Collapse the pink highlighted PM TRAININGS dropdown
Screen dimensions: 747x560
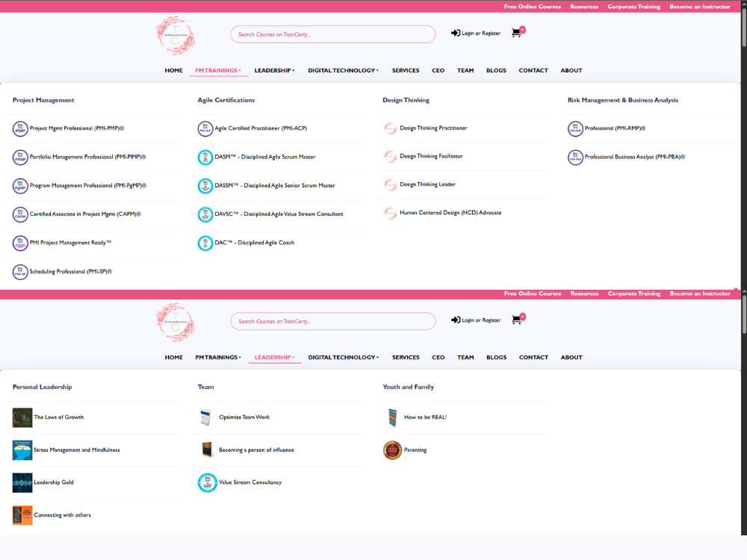pos(218,70)
